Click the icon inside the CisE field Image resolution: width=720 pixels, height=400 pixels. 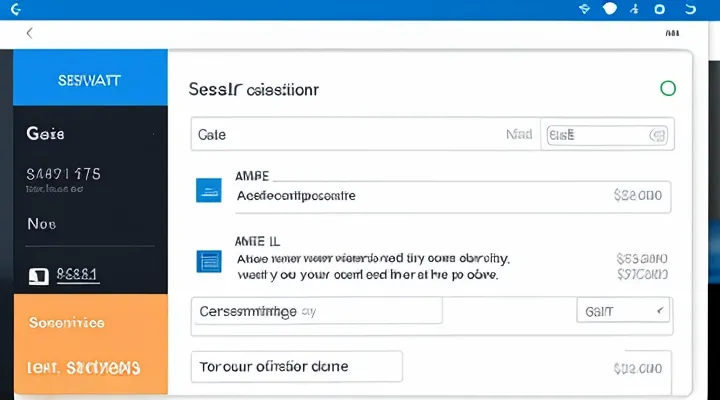[x=657, y=134]
